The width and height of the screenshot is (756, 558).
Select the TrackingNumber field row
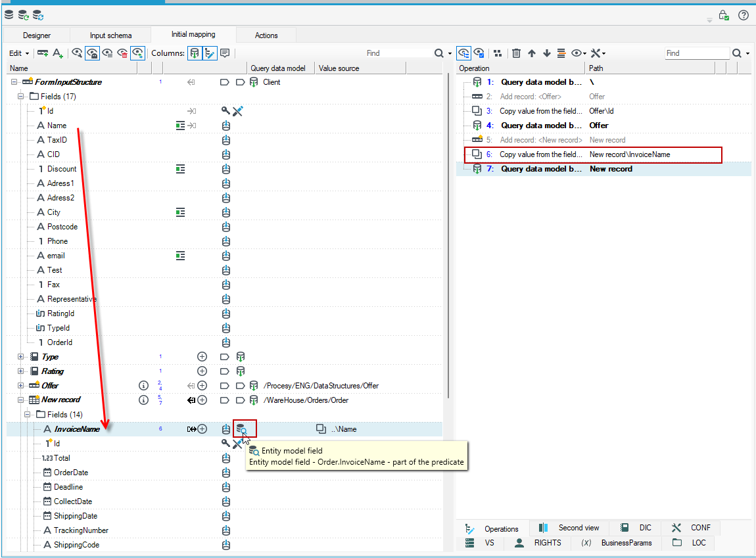pos(224,530)
